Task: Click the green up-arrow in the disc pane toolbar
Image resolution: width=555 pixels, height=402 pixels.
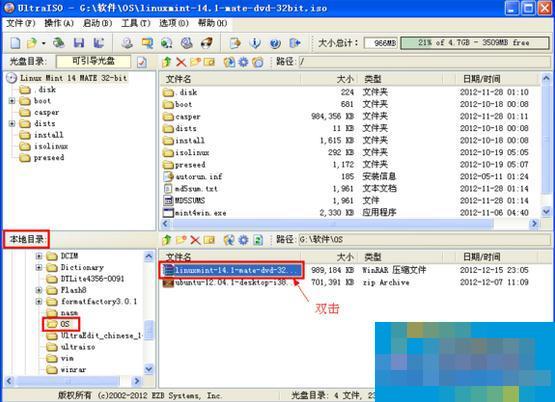Action: tap(166, 62)
